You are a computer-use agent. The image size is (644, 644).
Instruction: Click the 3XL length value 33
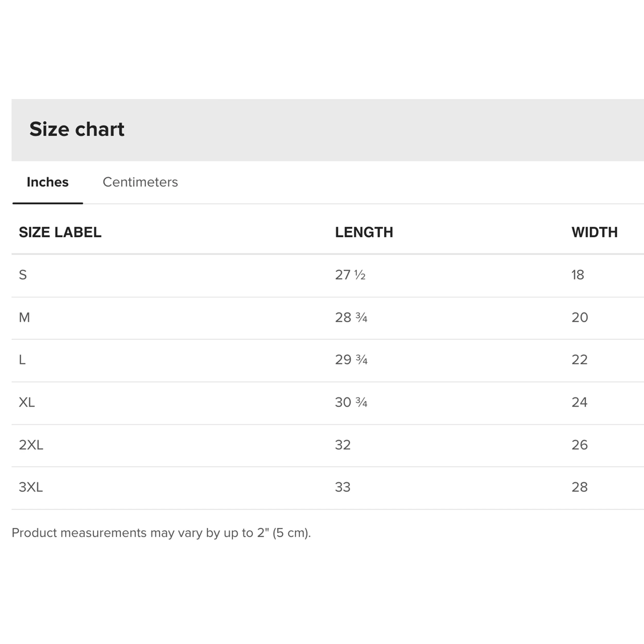click(343, 487)
